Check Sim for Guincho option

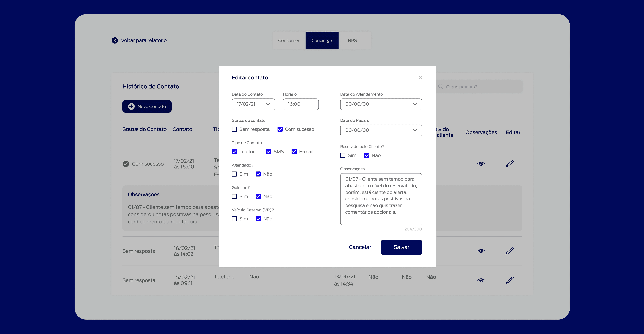click(234, 196)
